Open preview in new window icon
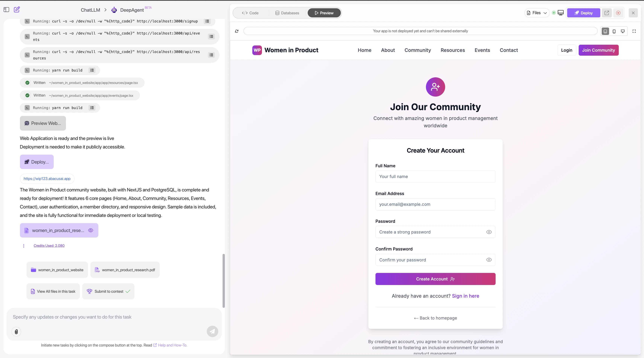 [x=607, y=13]
